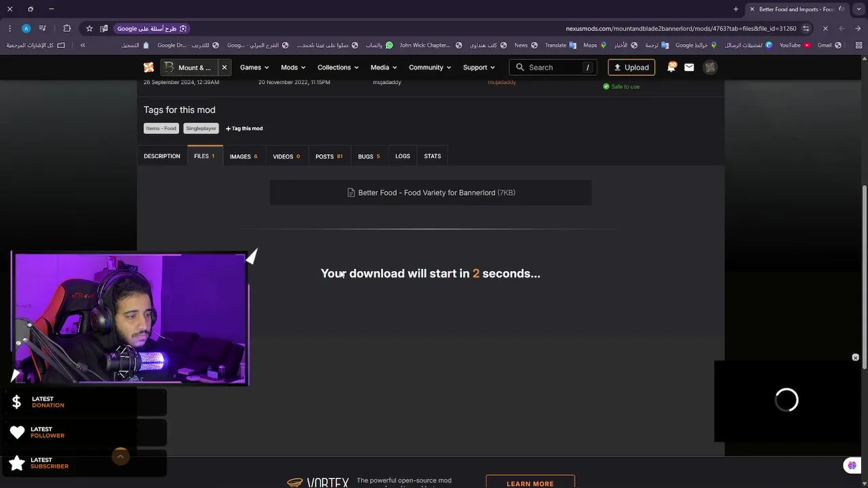Switch to the Videos tab
Viewport: 868px width, 488px height.
coord(286,156)
